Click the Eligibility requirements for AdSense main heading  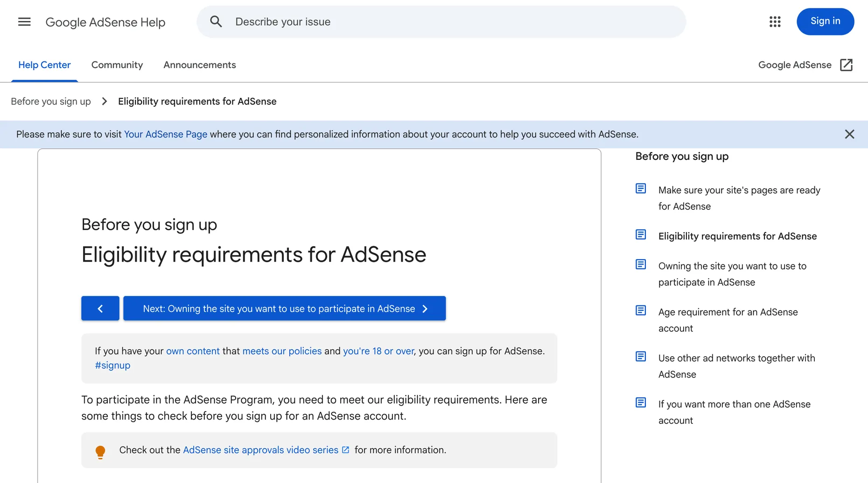[x=254, y=255]
